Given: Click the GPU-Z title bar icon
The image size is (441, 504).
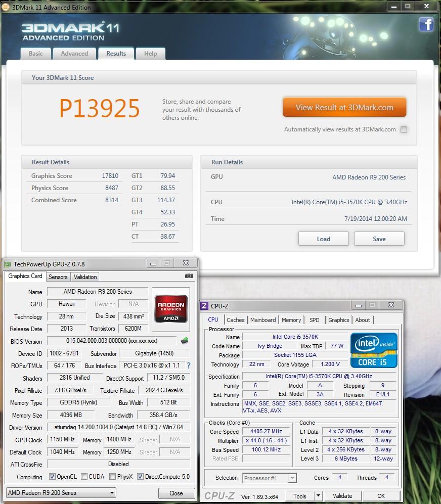Looking at the screenshot, I should click(x=8, y=264).
